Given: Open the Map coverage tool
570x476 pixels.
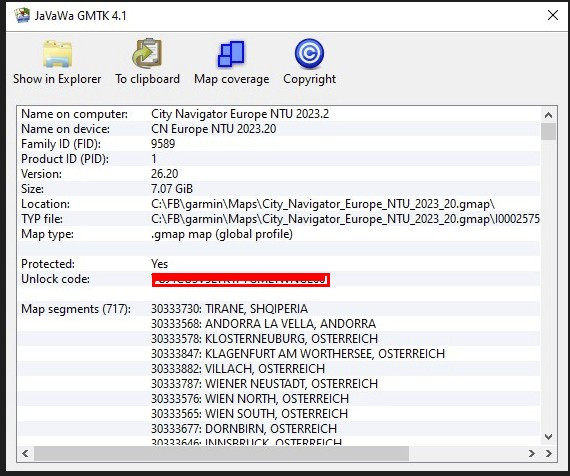Looking at the screenshot, I should 231,54.
